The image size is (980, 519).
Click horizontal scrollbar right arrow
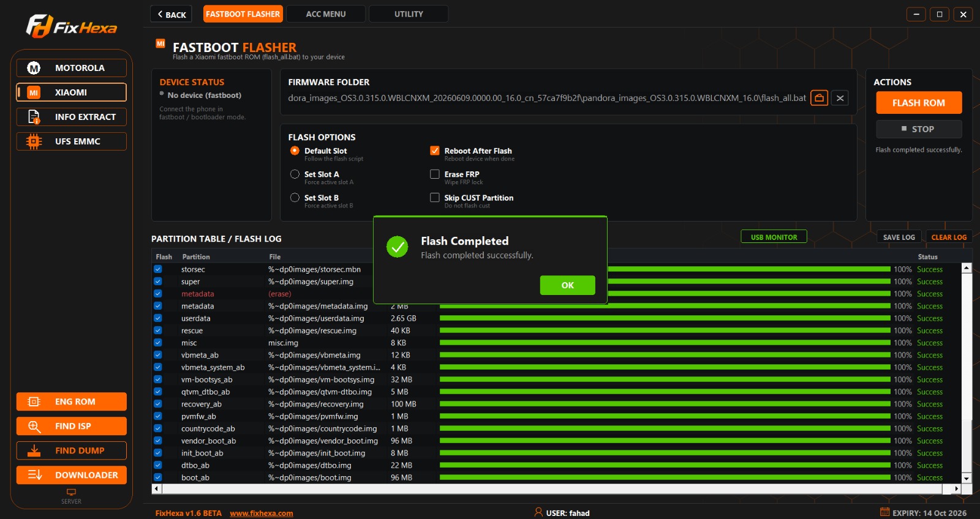(956, 488)
